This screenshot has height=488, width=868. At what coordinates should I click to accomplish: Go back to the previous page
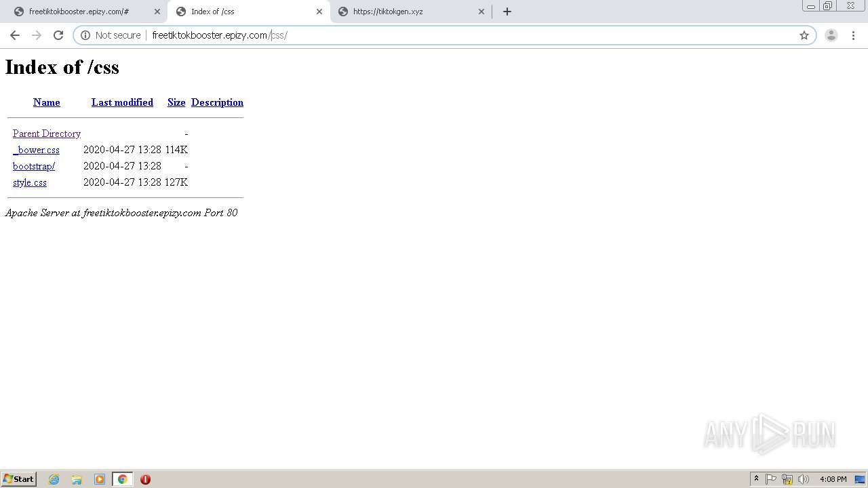tap(15, 35)
